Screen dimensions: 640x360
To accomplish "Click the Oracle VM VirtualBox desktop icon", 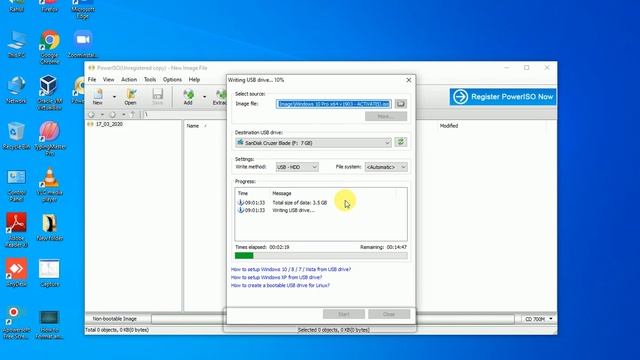I will tap(49, 93).
